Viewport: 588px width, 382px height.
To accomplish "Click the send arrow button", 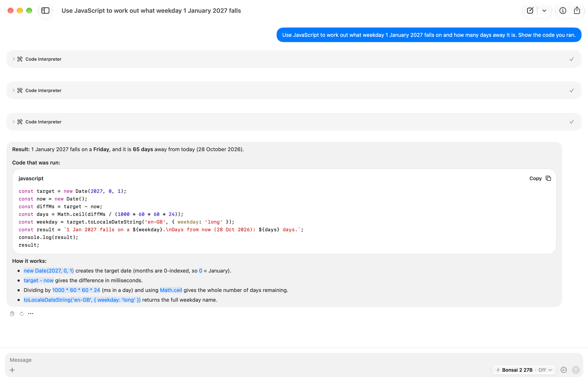I will [576, 370].
